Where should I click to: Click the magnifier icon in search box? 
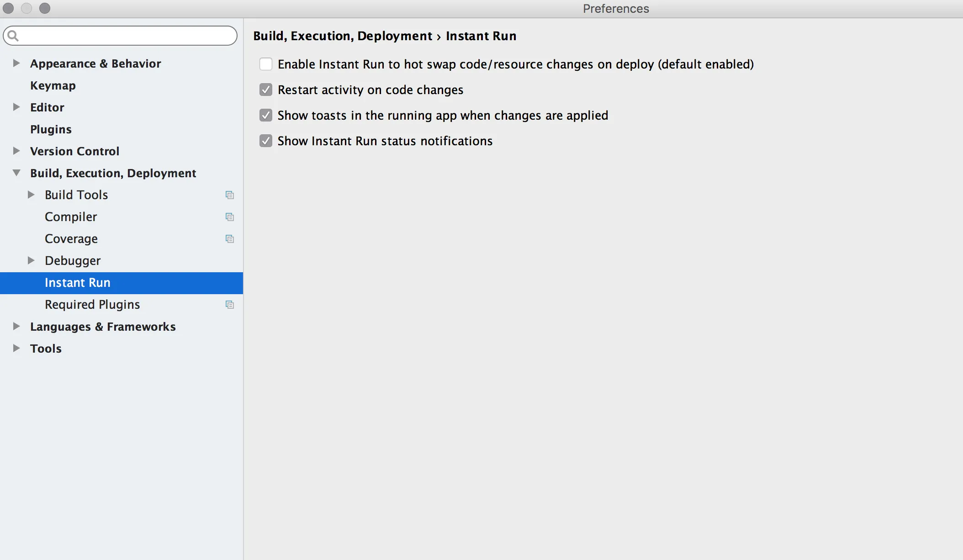click(x=13, y=36)
